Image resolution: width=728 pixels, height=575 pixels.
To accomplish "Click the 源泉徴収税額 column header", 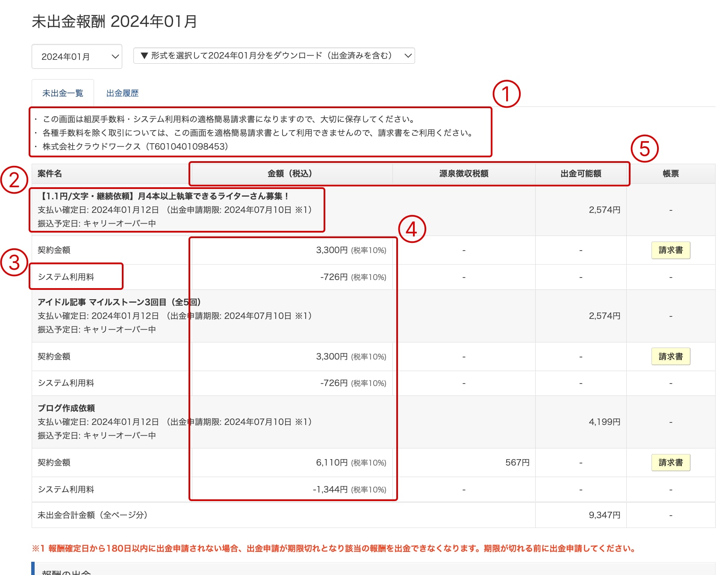I will 463,174.
